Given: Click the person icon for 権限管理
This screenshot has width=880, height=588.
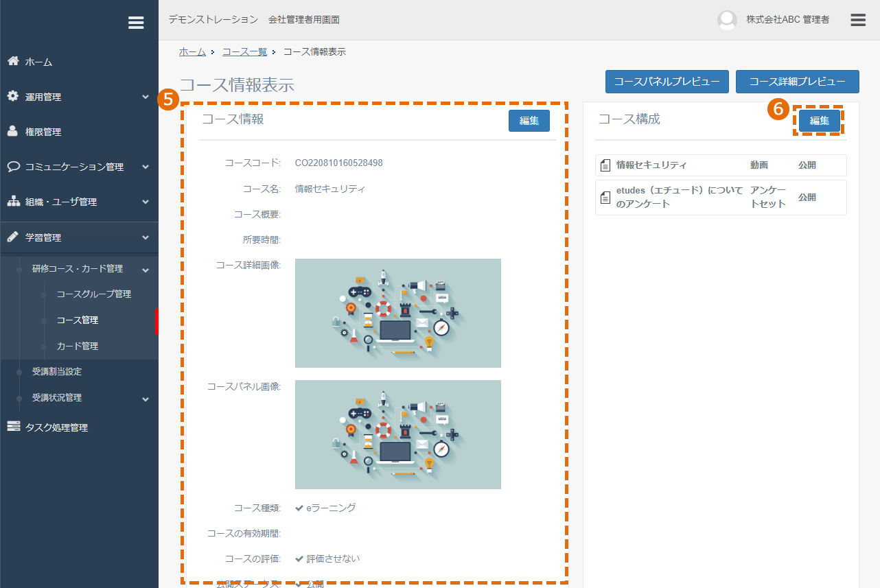Looking at the screenshot, I should [x=13, y=131].
